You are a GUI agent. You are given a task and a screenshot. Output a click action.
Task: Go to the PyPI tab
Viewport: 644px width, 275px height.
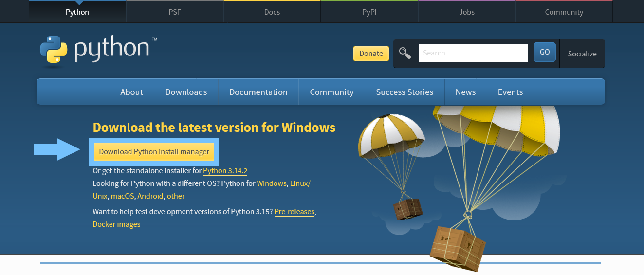pyautogui.click(x=369, y=12)
